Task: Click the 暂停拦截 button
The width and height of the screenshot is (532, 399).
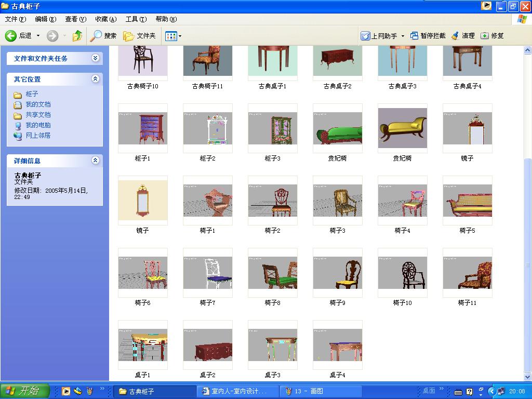Action: click(x=428, y=36)
